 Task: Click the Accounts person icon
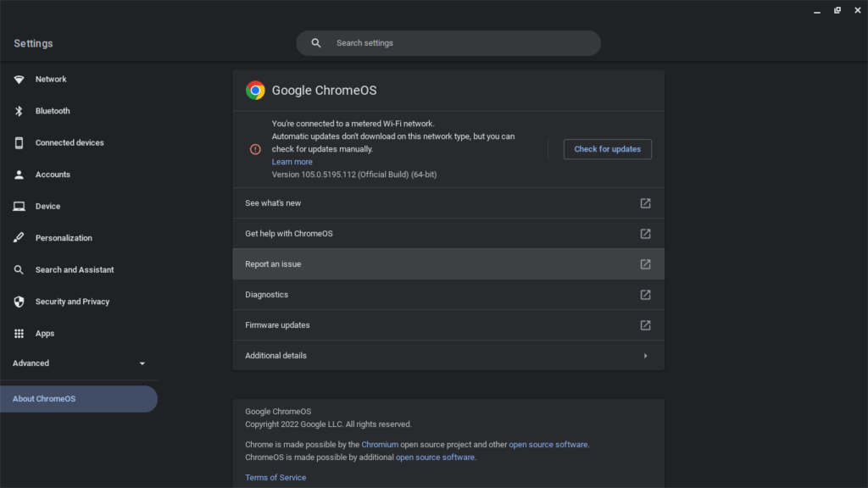point(19,175)
